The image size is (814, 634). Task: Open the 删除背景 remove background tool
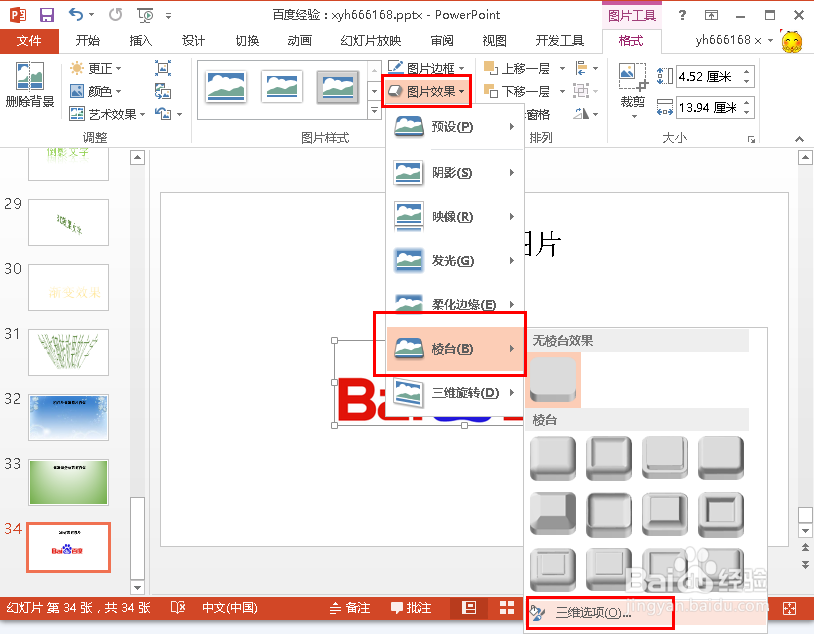click(30, 84)
